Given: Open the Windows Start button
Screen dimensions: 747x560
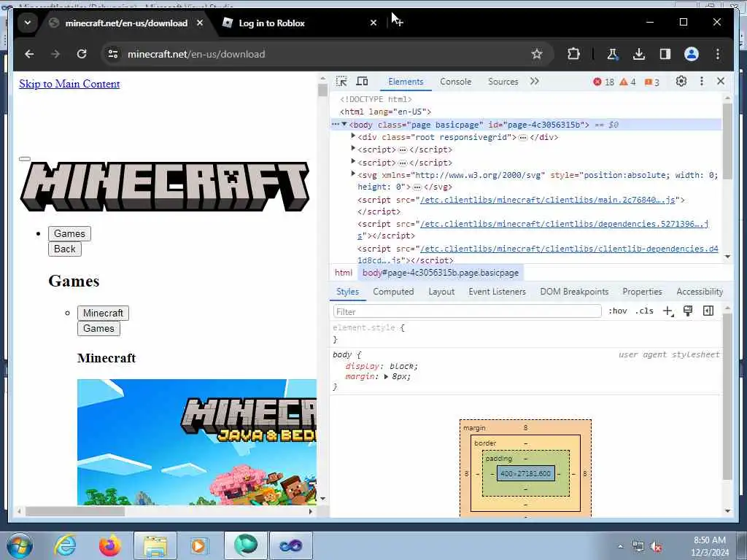Looking at the screenshot, I should click(20, 545).
